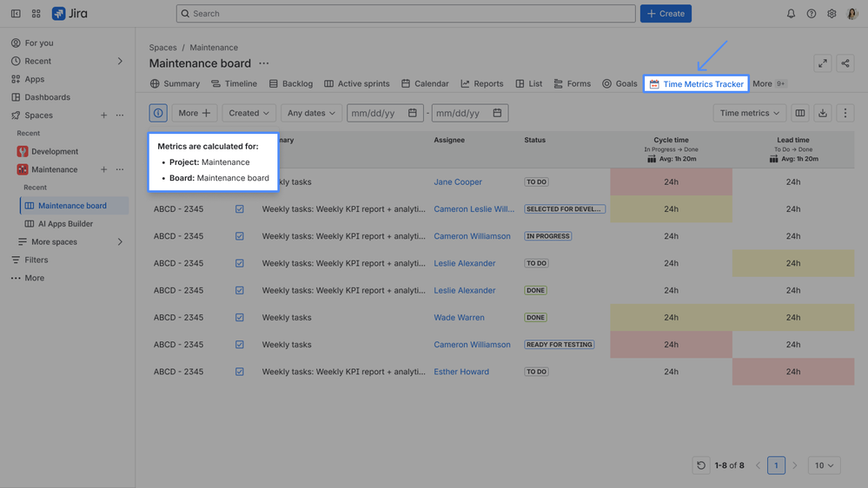The height and width of the screenshot is (488, 868).
Task: Click the info icon button in the filter bar
Action: [158, 113]
